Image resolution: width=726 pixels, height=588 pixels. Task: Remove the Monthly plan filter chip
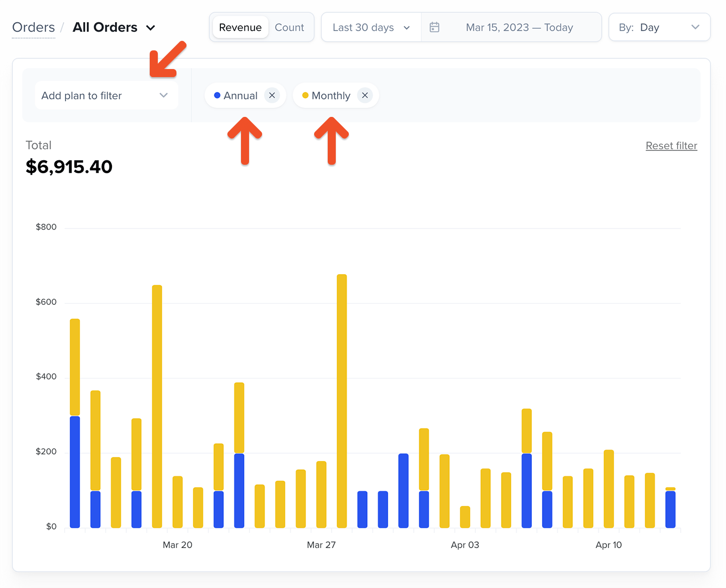click(x=365, y=95)
